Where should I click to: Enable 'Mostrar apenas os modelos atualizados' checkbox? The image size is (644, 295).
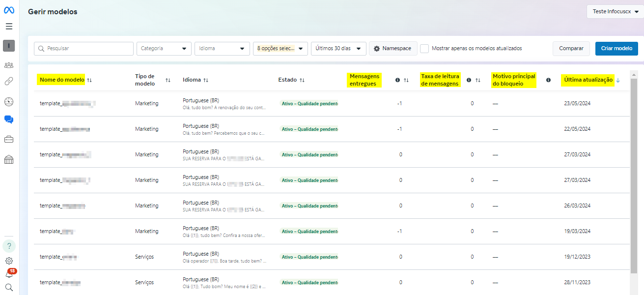pyautogui.click(x=424, y=49)
